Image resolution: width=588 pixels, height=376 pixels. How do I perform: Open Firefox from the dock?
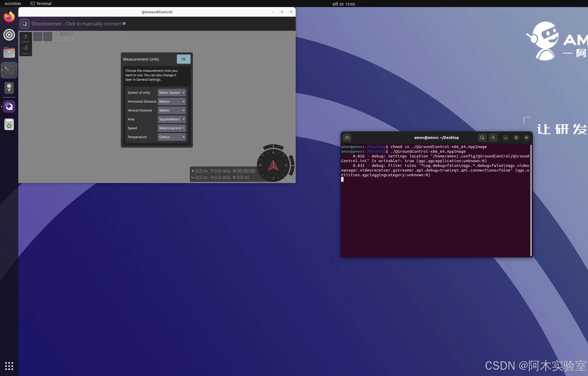click(x=9, y=17)
